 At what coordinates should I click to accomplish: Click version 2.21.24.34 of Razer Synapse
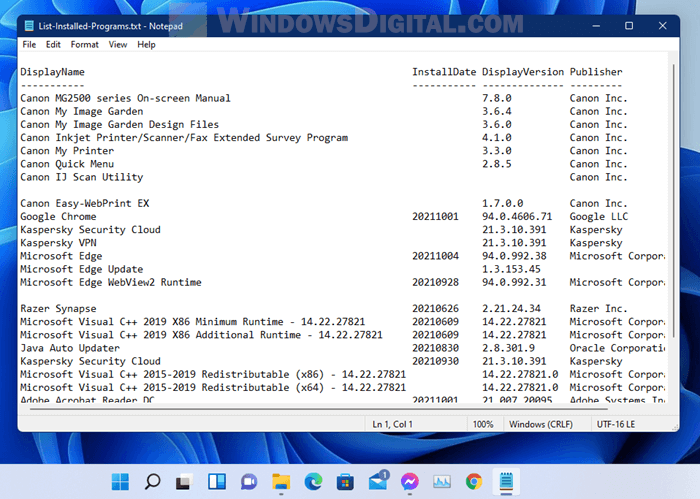coord(511,308)
